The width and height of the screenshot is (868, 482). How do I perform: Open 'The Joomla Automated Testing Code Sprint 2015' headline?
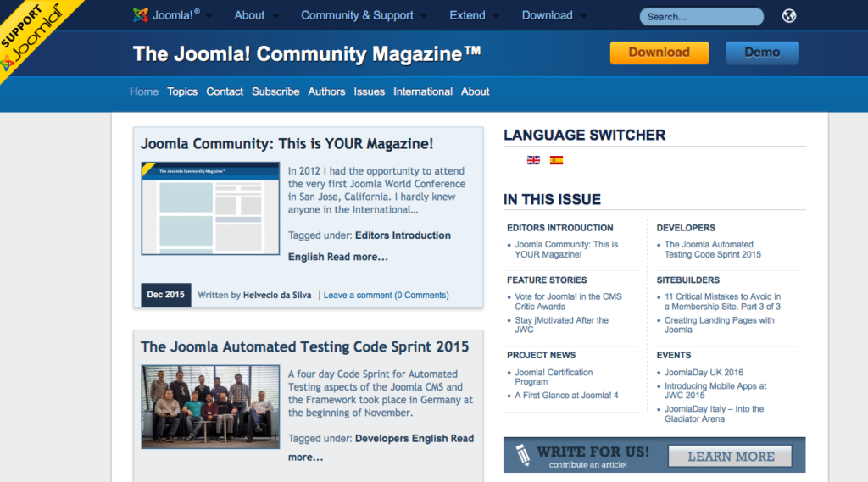[304, 347]
